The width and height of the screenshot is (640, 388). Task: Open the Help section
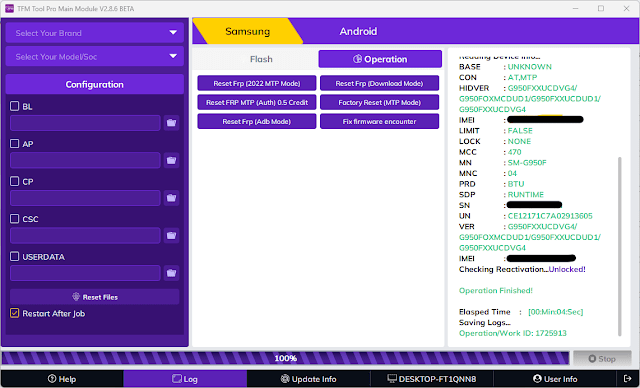tap(62, 379)
